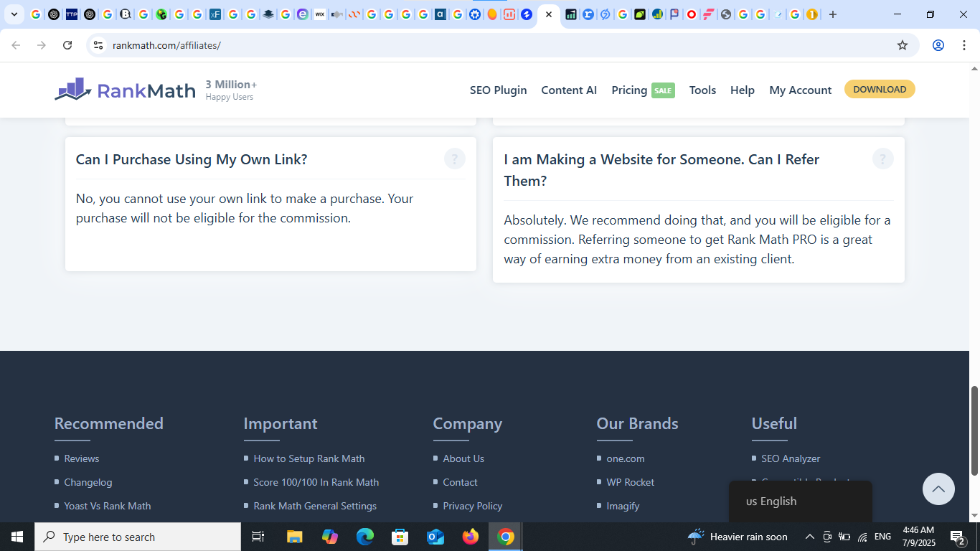Screen dimensions: 980x551
Task: Open Yoast Vs Rank Math link
Action: (x=108, y=506)
